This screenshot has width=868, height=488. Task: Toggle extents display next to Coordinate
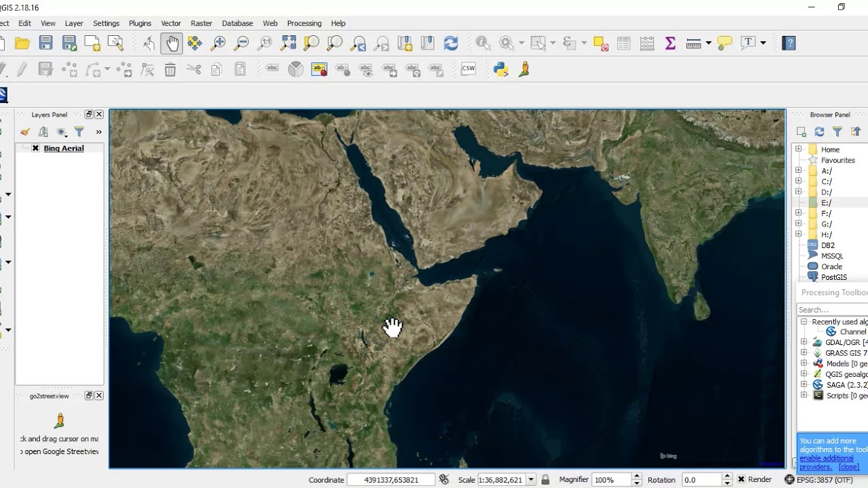[444, 480]
